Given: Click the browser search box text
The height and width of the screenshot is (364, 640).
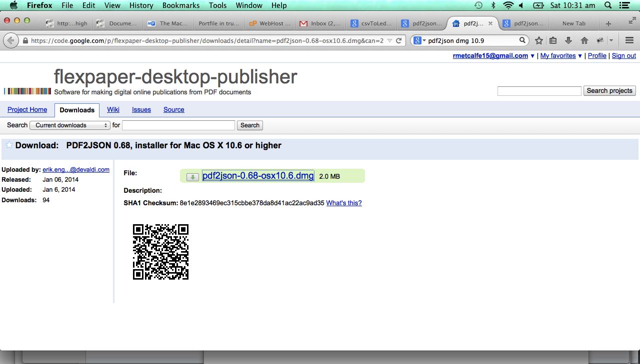Looking at the screenshot, I should pyautogui.click(x=456, y=41).
